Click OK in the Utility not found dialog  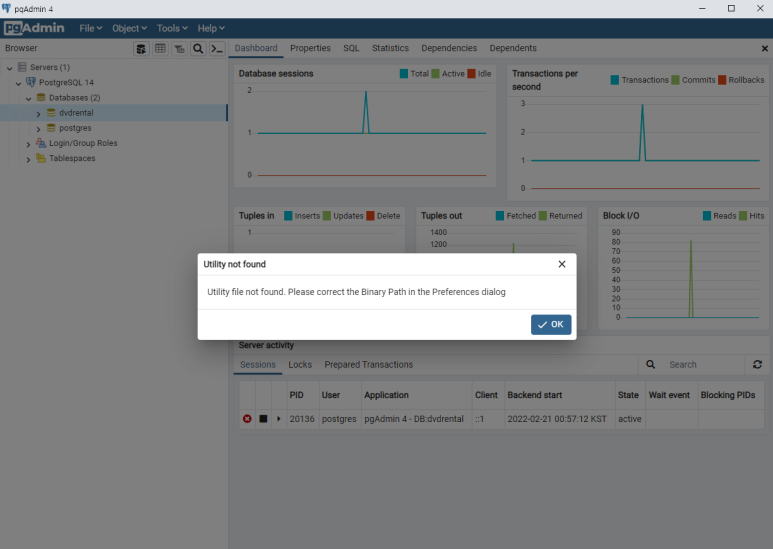click(551, 325)
